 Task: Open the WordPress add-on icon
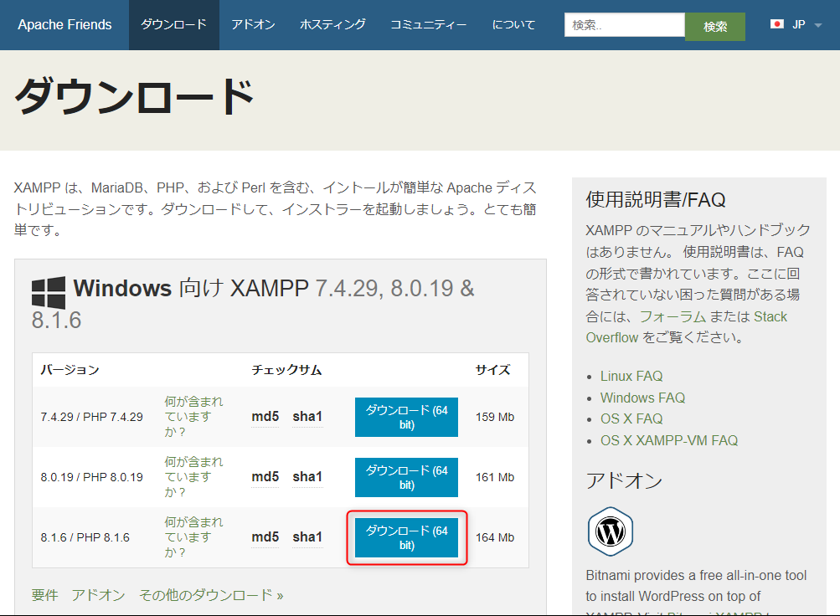(x=611, y=531)
